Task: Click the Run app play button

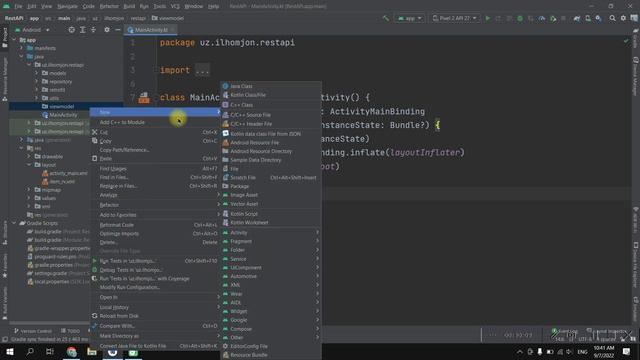Action: pyautogui.click(x=487, y=18)
